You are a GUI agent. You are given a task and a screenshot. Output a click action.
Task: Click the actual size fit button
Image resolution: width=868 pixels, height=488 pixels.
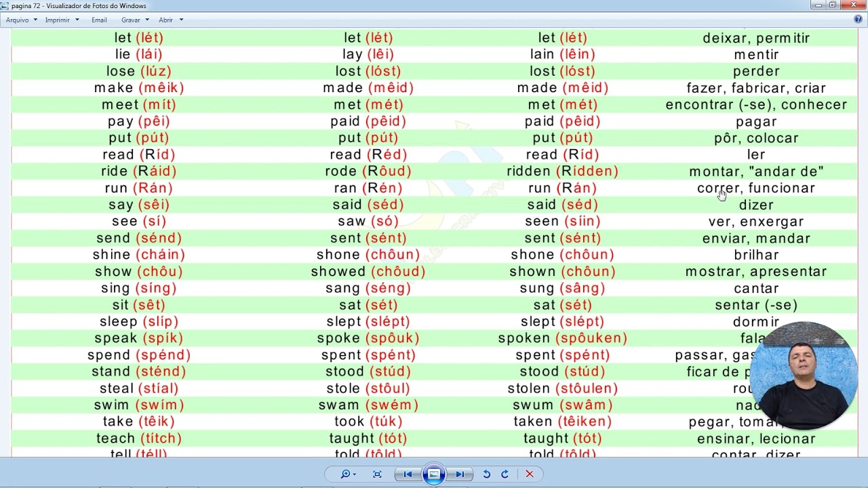click(377, 474)
